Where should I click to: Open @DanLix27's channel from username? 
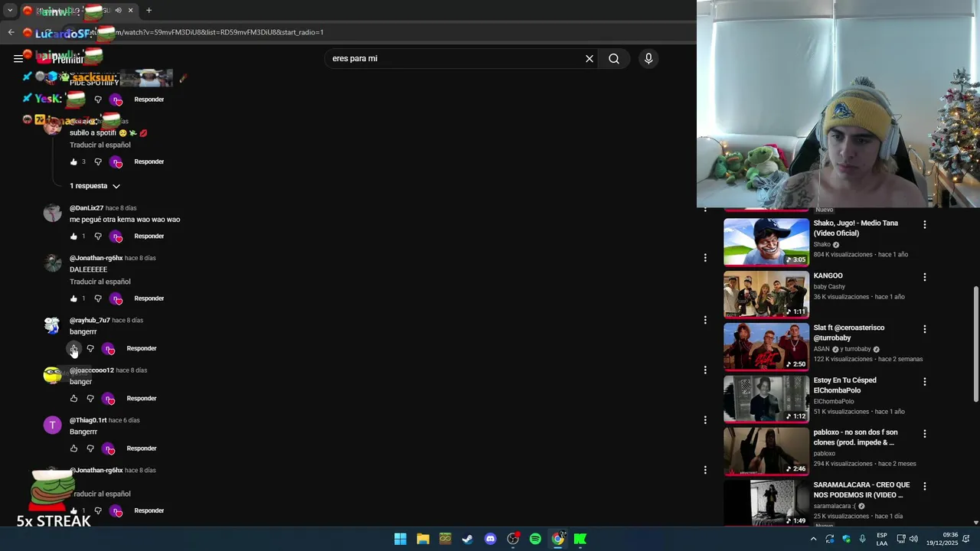coord(87,208)
